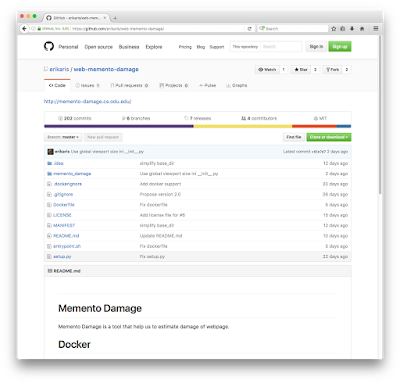Switch to the Pulse tab
Viewport: 400px width, 384px height.
click(x=207, y=86)
